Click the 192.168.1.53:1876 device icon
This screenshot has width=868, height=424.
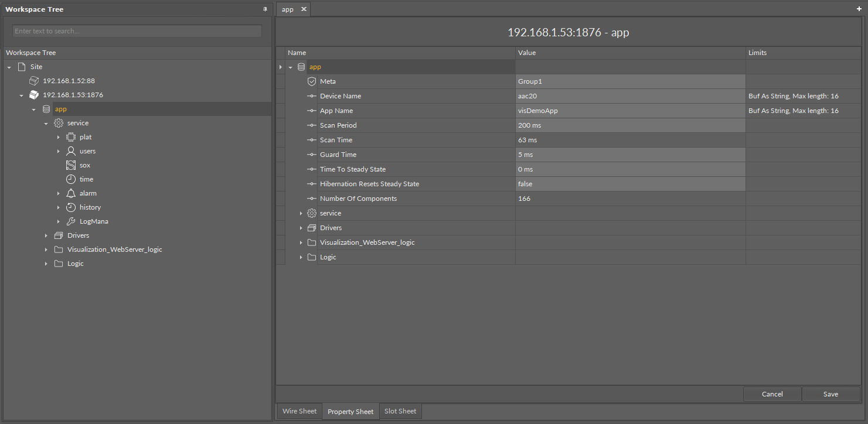pyautogui.click(x=34, y=95)
